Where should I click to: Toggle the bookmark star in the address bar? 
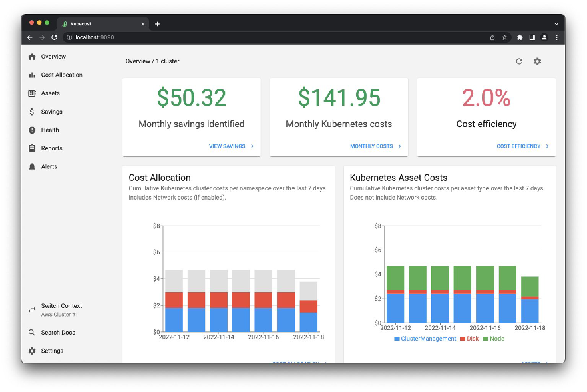[504, 37]
